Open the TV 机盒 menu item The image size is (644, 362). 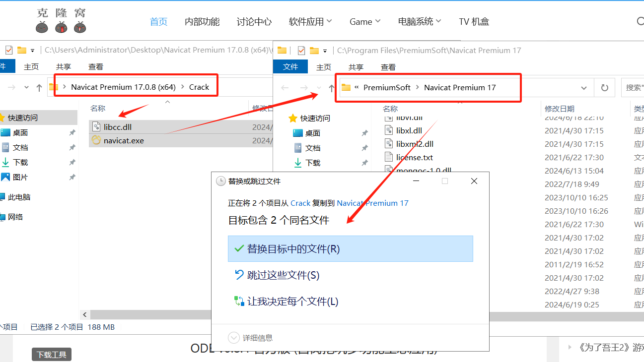pos(474,21)
